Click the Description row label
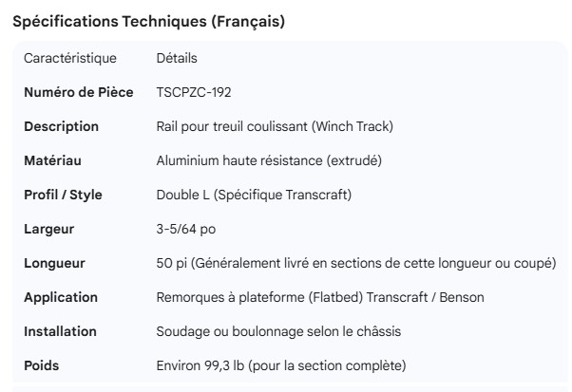572x392 pixels. pyautogui.click(x=61, y=127)
